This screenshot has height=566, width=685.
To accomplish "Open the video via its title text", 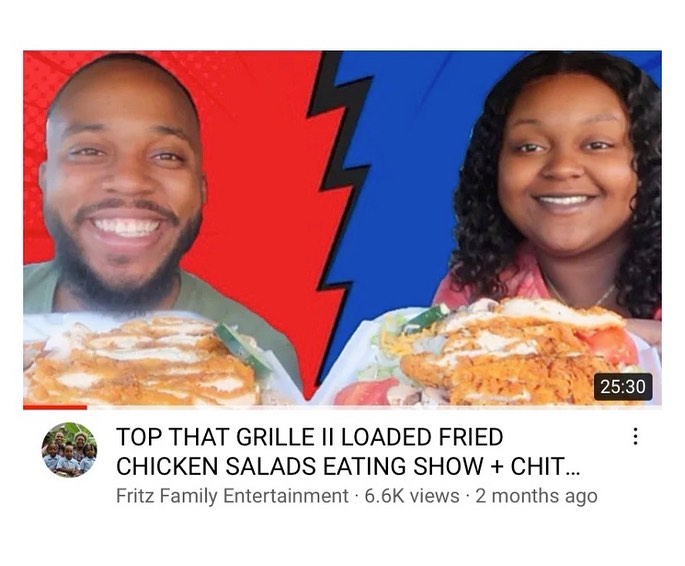I will pos(349,452).
